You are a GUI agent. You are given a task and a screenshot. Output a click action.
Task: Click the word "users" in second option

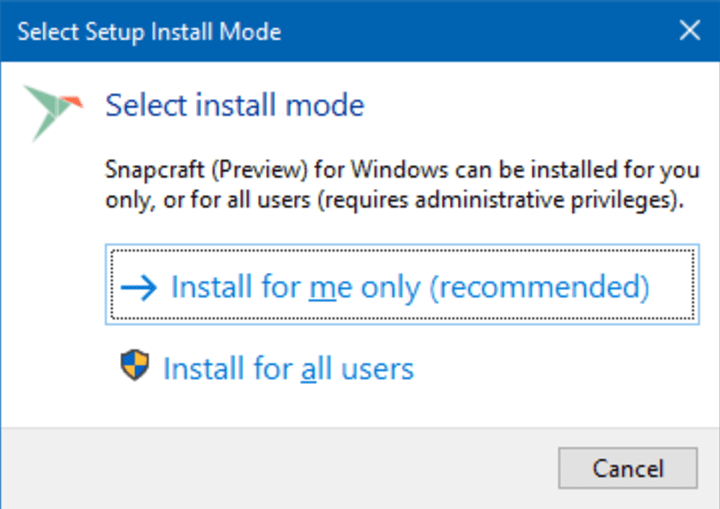377,370
